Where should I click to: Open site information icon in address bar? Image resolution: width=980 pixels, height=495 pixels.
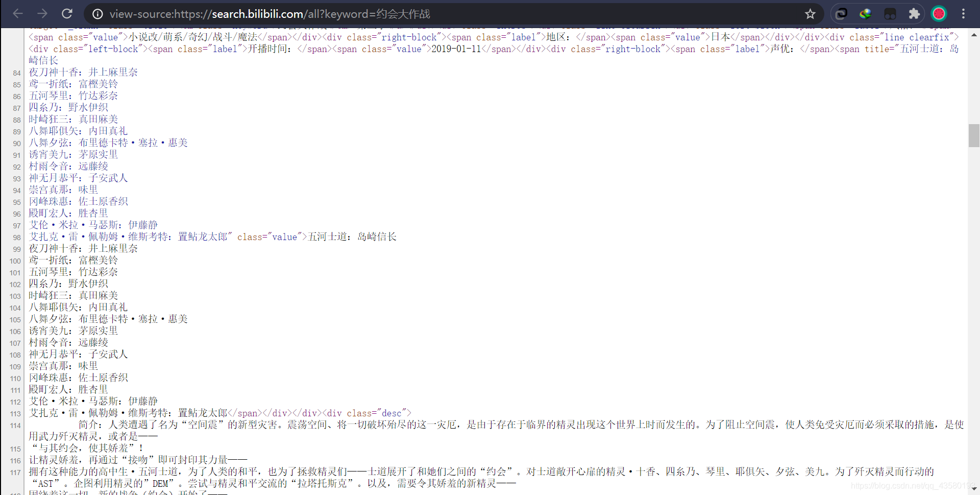point(97,14)
